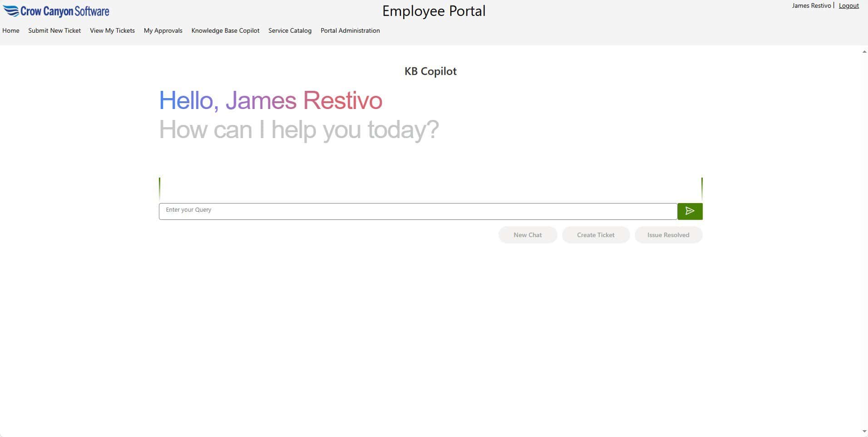Focus the Enter your Query field
This screenshot has width=868, height=437.
pyautogui.click(x=418, y=211)
